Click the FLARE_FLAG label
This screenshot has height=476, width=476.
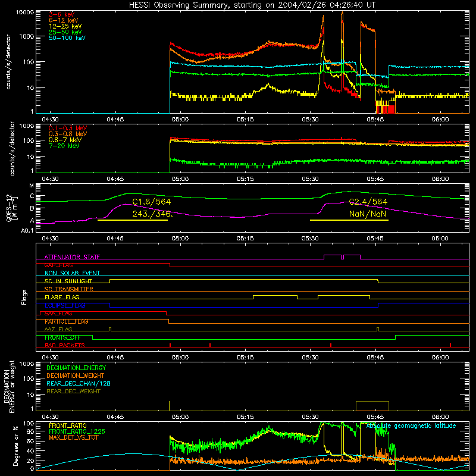[62, 297]
